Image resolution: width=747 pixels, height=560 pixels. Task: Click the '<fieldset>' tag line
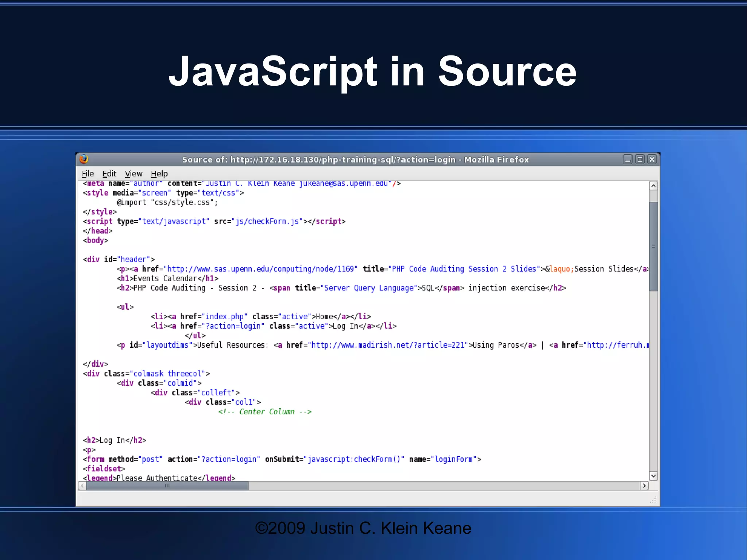104,469
